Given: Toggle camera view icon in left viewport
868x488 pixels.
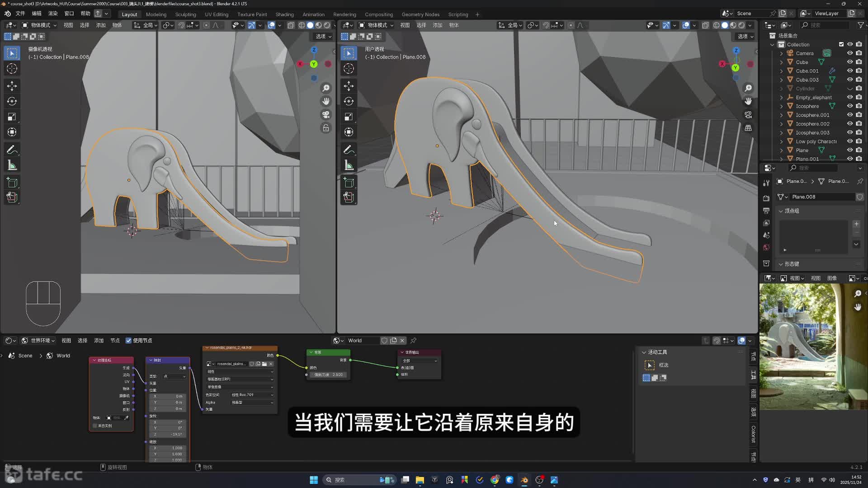Looking at the screenshot, I should point(325,115).
